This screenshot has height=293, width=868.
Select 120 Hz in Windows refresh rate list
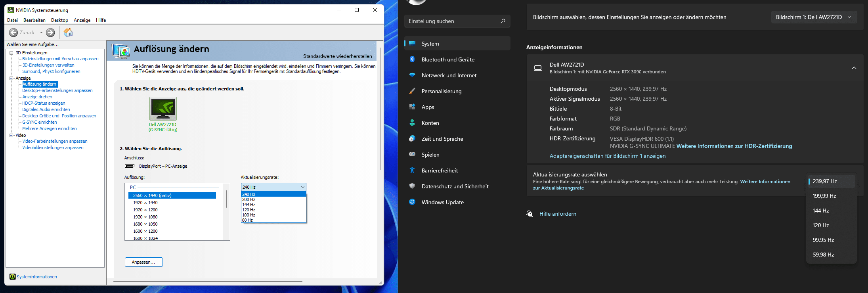click(831, 225)
